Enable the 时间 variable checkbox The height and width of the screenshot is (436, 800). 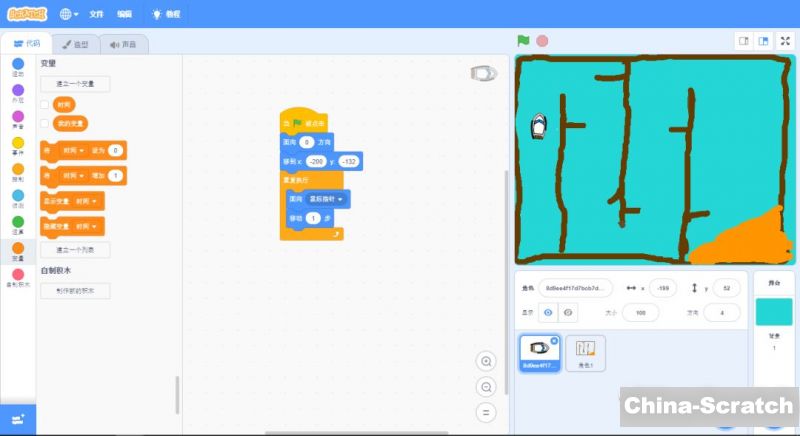tap(44, 104)
